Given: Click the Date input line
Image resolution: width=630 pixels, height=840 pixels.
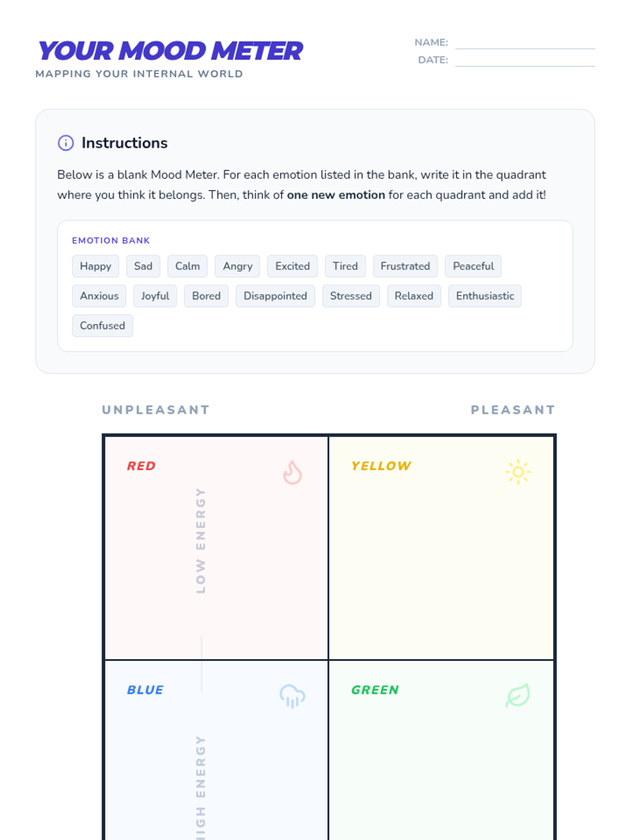Looking at the screenshot, I should (524, 60).
